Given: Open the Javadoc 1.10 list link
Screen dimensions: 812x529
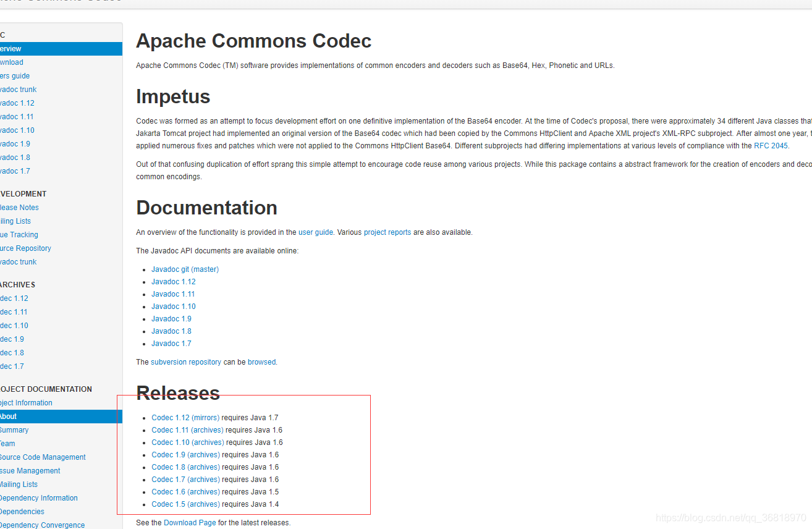Looking at the screenshot, I should pyautogui.click(x=173, y=306).
